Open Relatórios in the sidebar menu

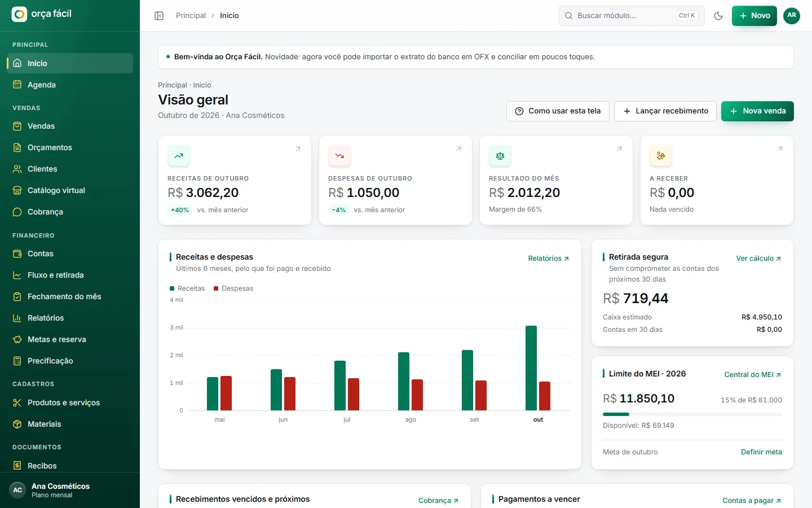[70, 318]
